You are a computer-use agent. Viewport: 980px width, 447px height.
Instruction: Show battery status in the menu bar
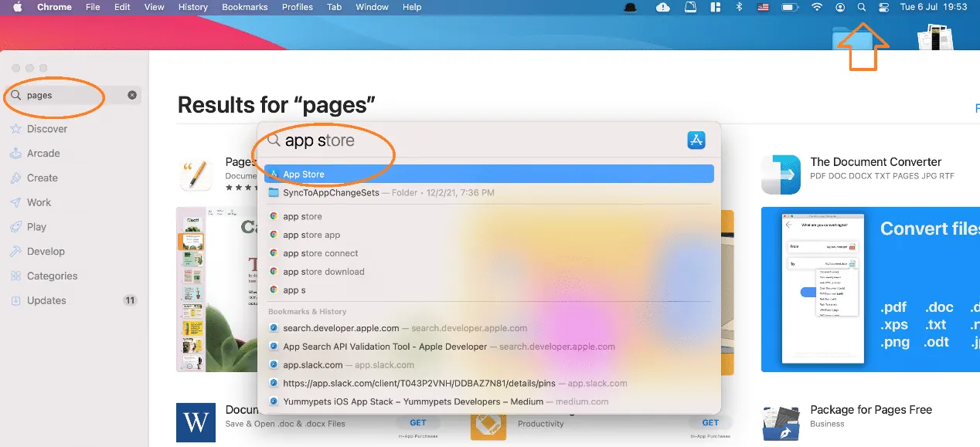789,7
